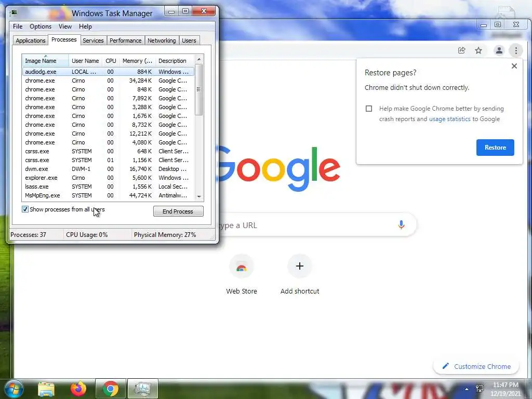Viewport: 532px width, 399px height.
Task: Show hidden system tray icons
Action: tap(467, 389)
